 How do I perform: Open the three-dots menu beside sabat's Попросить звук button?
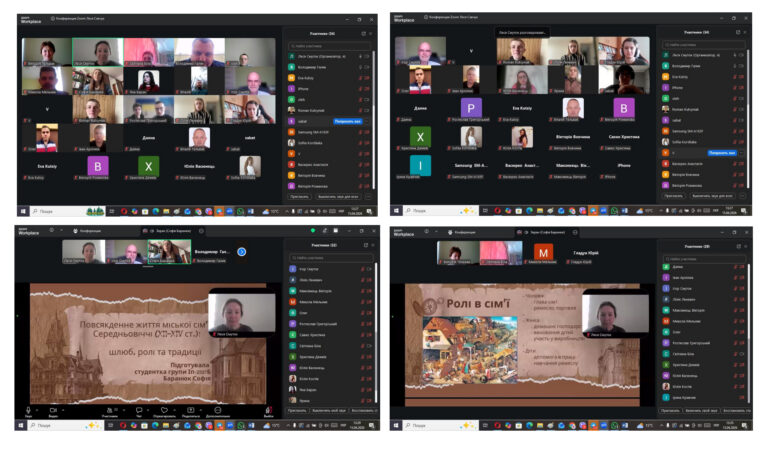(x=364, y=119)
